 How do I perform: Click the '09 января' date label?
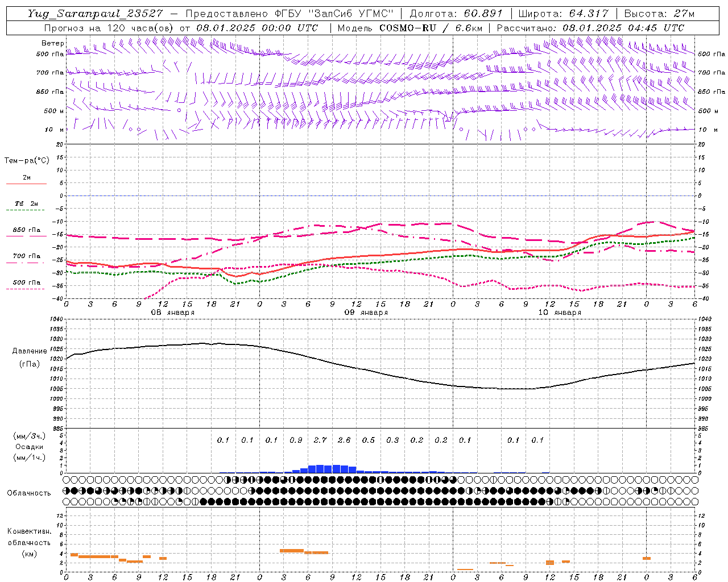(x=366, y=313)
